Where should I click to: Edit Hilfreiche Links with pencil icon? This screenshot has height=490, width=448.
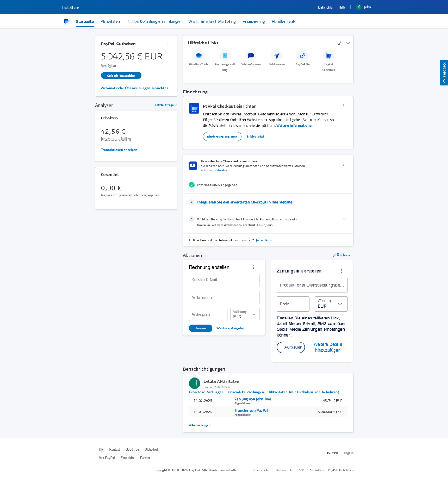[x=340, y=44]
